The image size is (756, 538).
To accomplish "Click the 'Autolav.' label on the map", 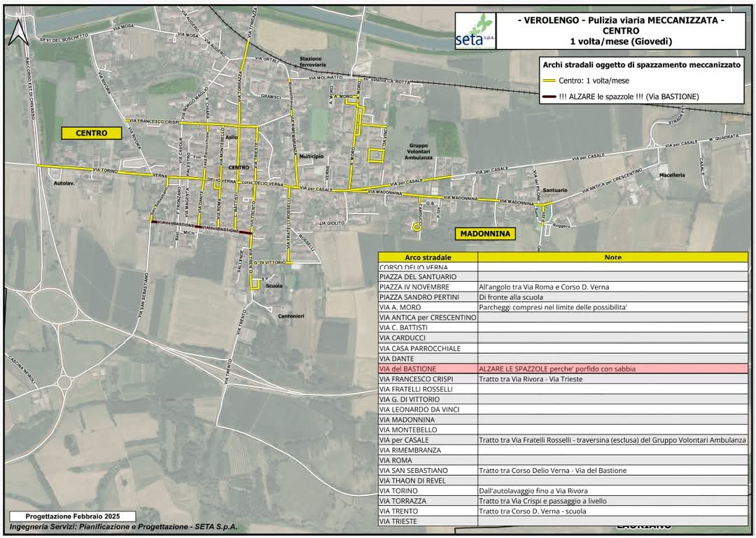I will [x=64, y=184].
